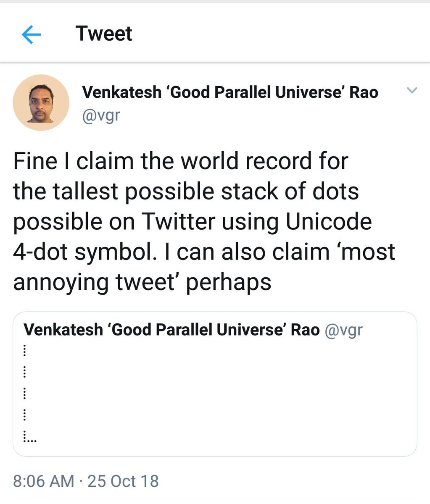
Task: Open Venkatesh Rao's profile picture
Action: [41, 102]
